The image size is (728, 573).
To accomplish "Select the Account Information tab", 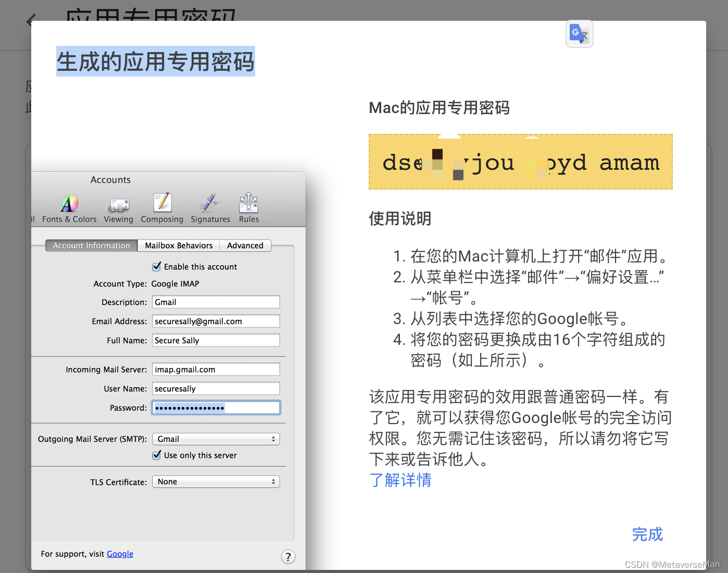I will (x=91, y=245).
